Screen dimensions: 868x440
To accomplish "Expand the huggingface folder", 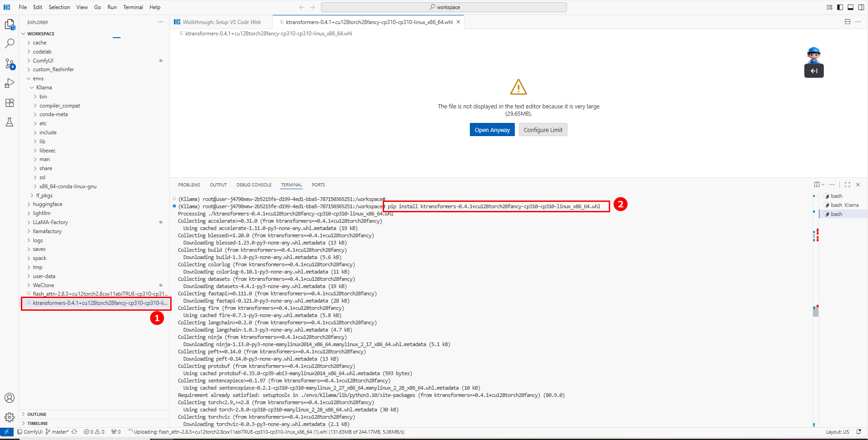I will (x=47, y=204).
